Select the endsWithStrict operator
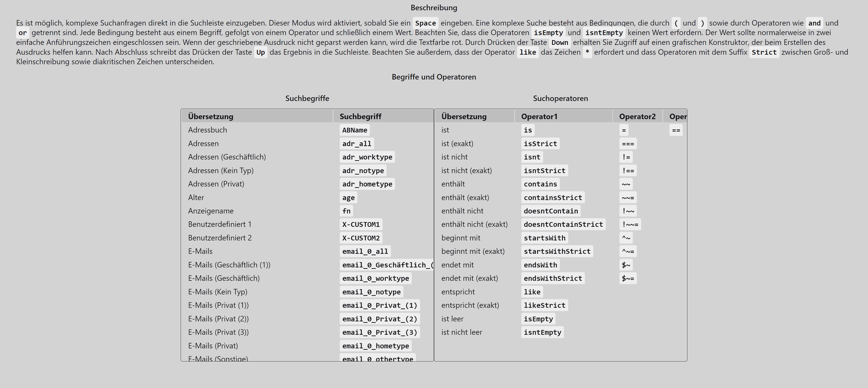The width and height of the screenshot is (868, 388). pos(553,279)
